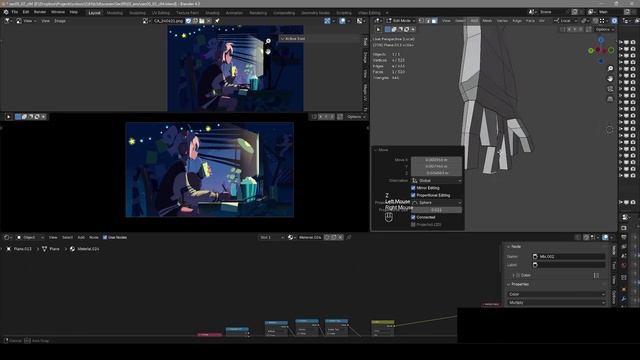The width and height of the screenshot is (640, 360).
Task: Open the Edit menu
Action: click(x=26, y=12)
